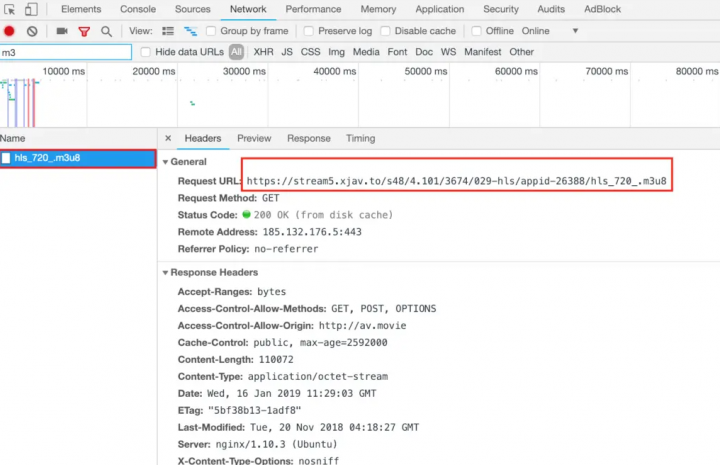
Task: Filter requests by XHR type
Action: pos(263,52)
